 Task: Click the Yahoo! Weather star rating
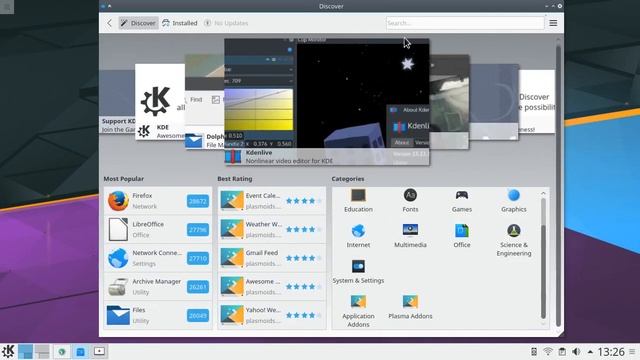(x=304, y=315)
